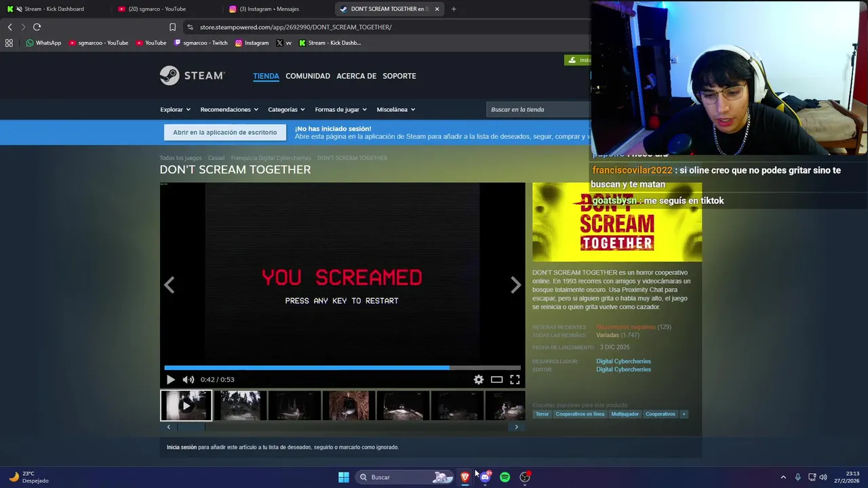Open the Instagram bookmark
The width and height of the screenshot is (868, 488).
click(x=252, y=43)
